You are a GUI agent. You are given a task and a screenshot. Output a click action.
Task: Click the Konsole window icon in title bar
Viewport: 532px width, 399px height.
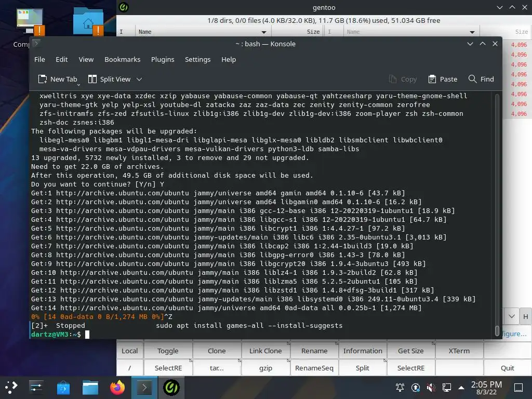tap(36, 44)
